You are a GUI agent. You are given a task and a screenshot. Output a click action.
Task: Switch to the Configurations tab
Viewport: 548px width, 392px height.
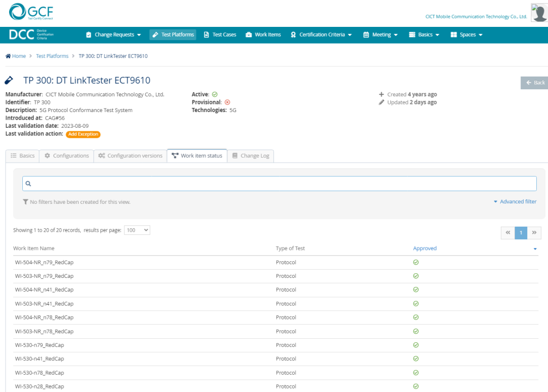[x=66, y=156]
